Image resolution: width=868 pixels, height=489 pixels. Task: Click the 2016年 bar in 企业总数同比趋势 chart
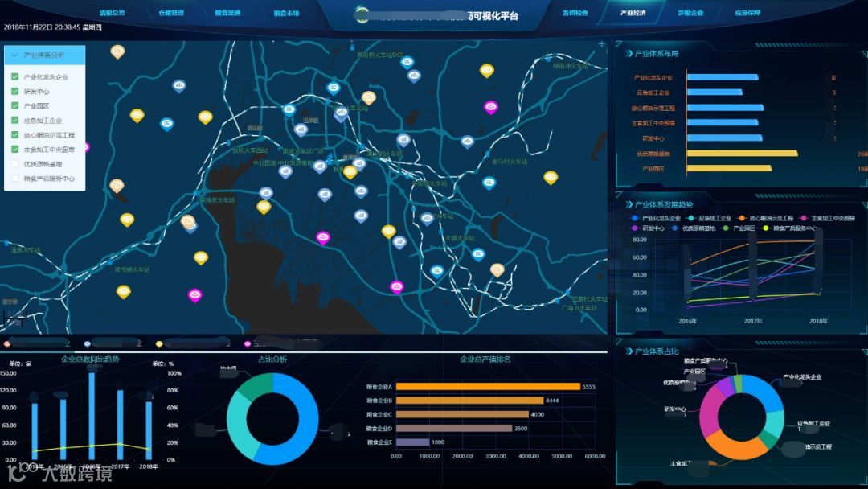[92, 415]
